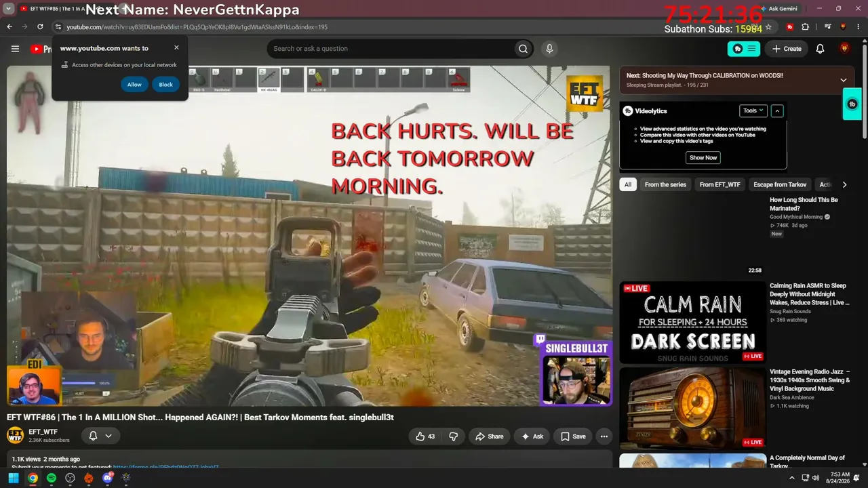The height and width of the screenshot is (488, 868).
Task: Open the Windows Start menu
Action: point(14,478)
